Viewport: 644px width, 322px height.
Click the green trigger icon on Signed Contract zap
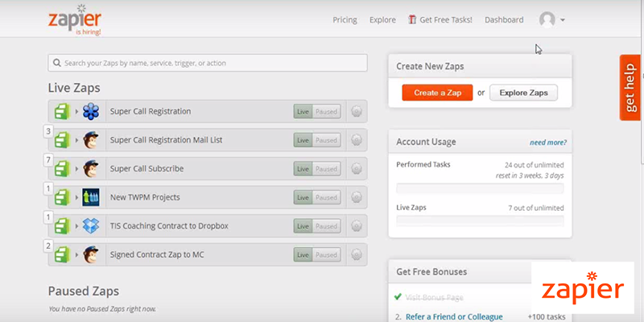[x=63, y=255]
